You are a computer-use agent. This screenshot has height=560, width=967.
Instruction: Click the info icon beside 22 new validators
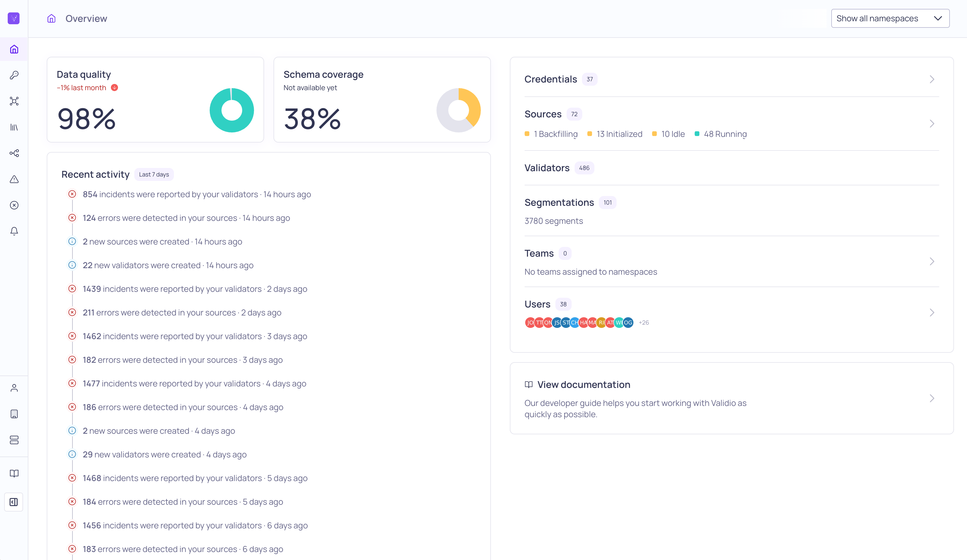[x=72, y=265]
